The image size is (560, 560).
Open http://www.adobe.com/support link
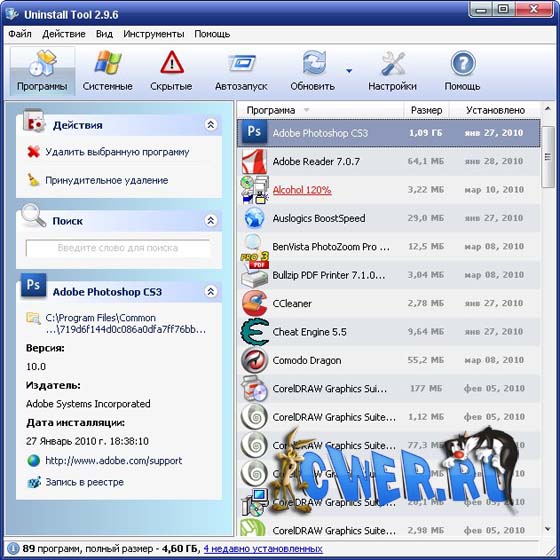pos(114,461)
